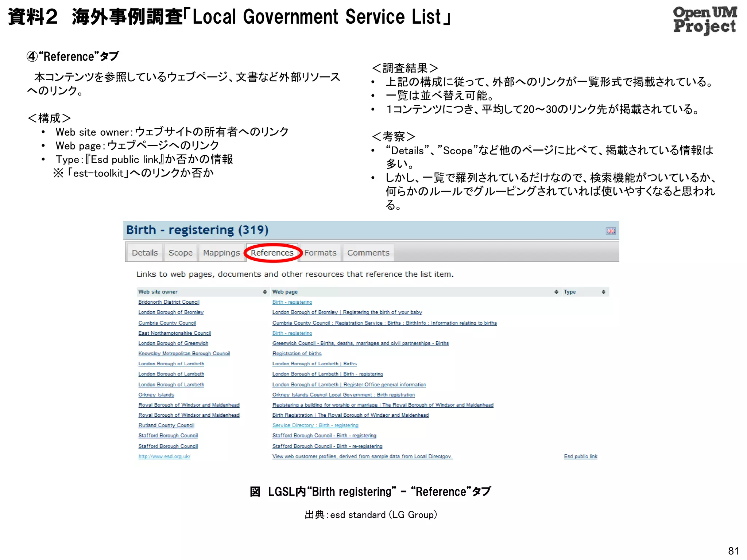The width and height of the screenshot is (747, 560).
Task: Open London Borough of Greenwich link
Action: pyautogui.click(x=173, y=343)
